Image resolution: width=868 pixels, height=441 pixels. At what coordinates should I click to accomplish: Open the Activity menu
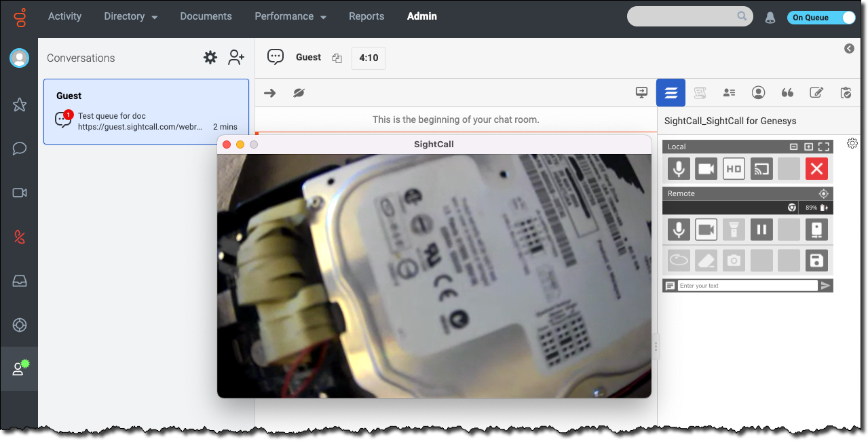[65, 16]
